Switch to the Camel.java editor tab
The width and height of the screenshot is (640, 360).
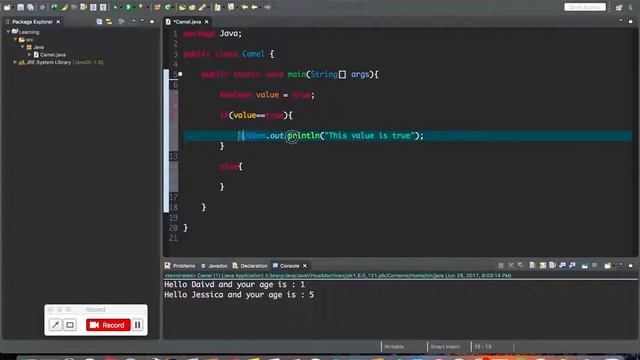click(x=187, y=22)
